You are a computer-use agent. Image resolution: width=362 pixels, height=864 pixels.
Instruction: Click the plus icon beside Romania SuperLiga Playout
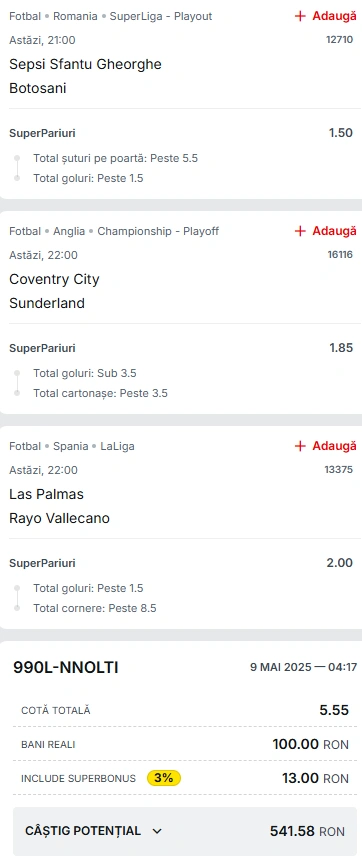point(300,16)
